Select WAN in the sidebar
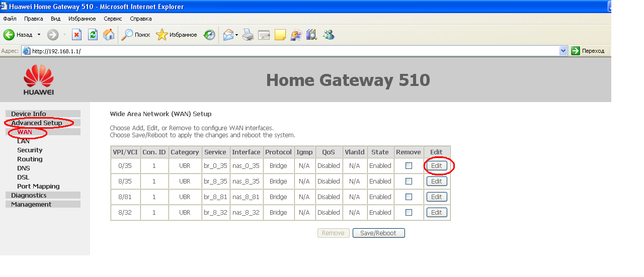The image size is (644, 277). pos(25,132)
